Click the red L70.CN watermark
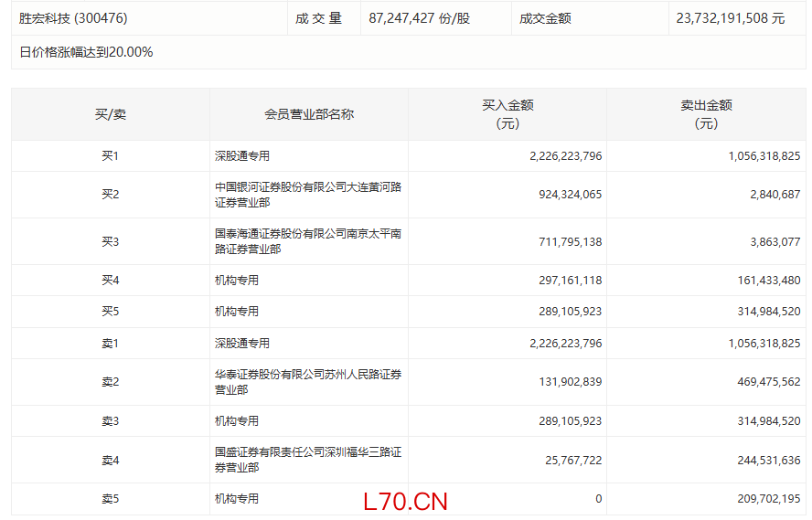 [405, 502]
